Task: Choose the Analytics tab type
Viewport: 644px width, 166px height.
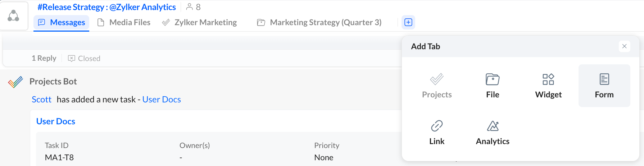Action: (493, 132)
